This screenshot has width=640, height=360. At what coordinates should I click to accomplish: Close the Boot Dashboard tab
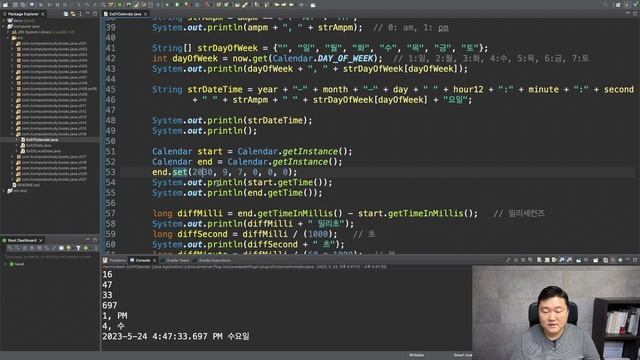point(41,240)
